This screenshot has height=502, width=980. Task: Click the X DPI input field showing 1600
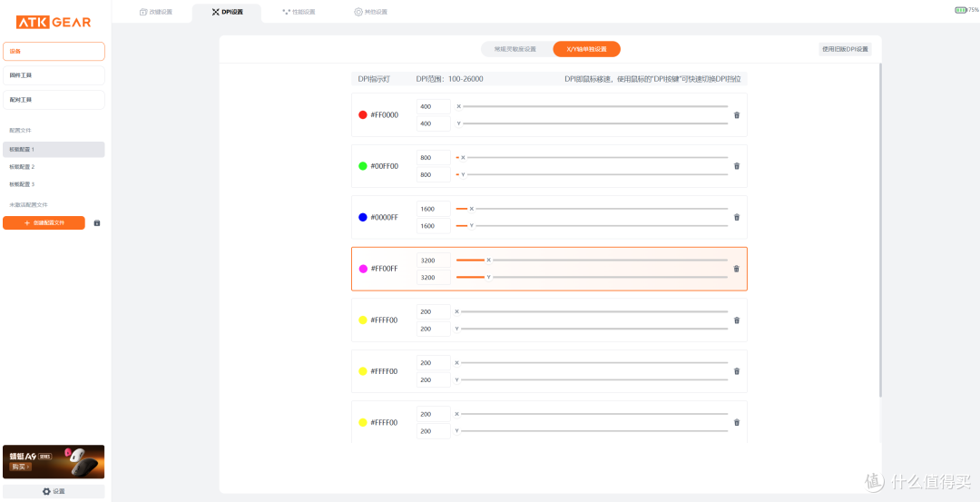(434, 209)
